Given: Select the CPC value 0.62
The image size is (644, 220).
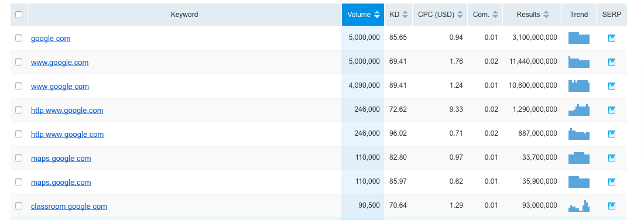Looking at the screenshot, I should coord(456,181).
